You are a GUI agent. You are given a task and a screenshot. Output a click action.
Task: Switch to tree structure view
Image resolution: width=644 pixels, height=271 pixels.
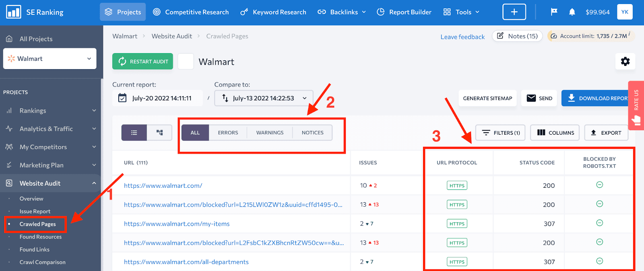click(x=159, y=133)
